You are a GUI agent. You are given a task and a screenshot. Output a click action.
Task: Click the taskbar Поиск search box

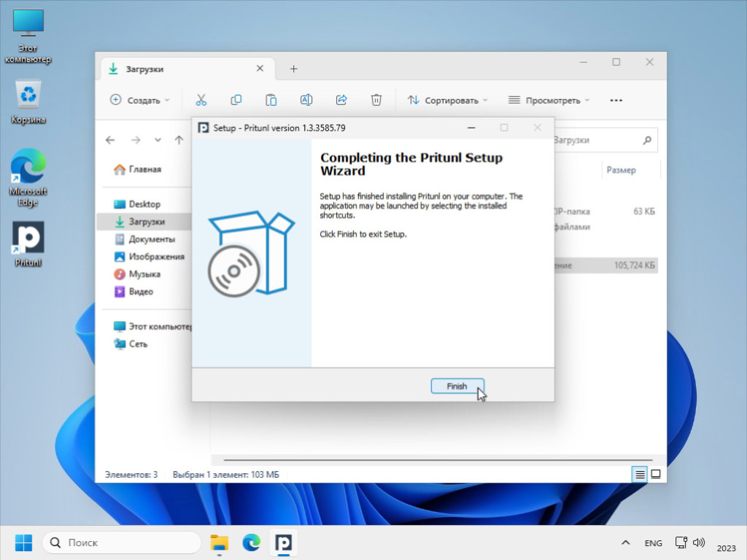[122, 542]
